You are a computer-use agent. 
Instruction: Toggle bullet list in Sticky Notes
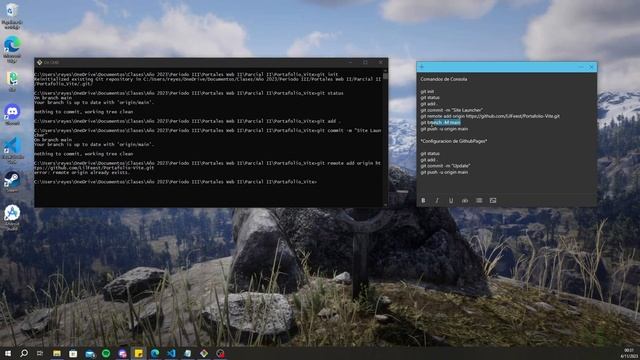479,200
